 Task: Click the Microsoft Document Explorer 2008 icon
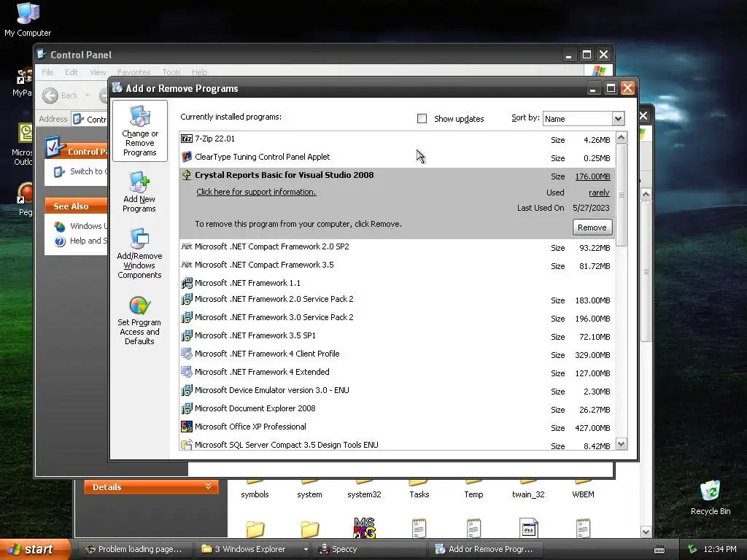pyautogui.click(x=186, y=408)
